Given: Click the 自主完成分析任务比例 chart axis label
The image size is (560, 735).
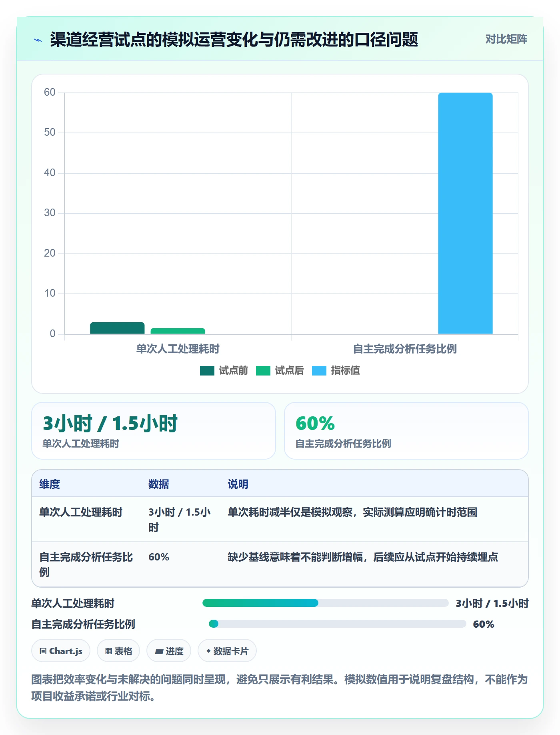Looking at the screenshot, I should tap(405, 349).
